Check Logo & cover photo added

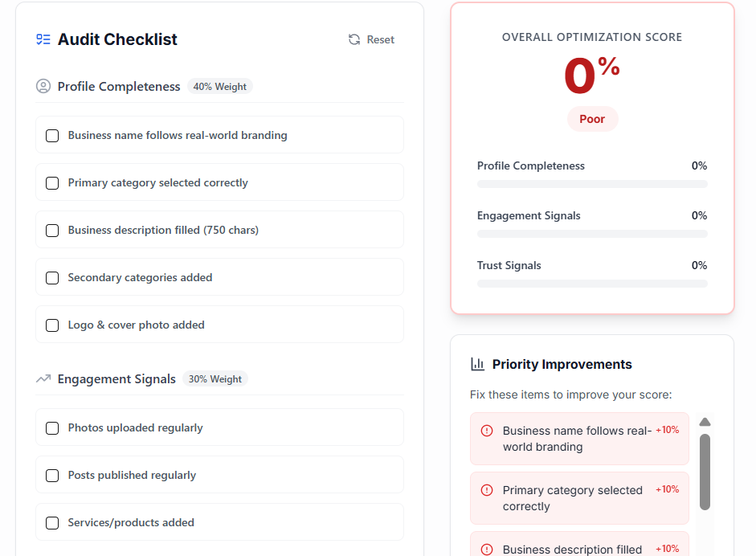point(52,325)
